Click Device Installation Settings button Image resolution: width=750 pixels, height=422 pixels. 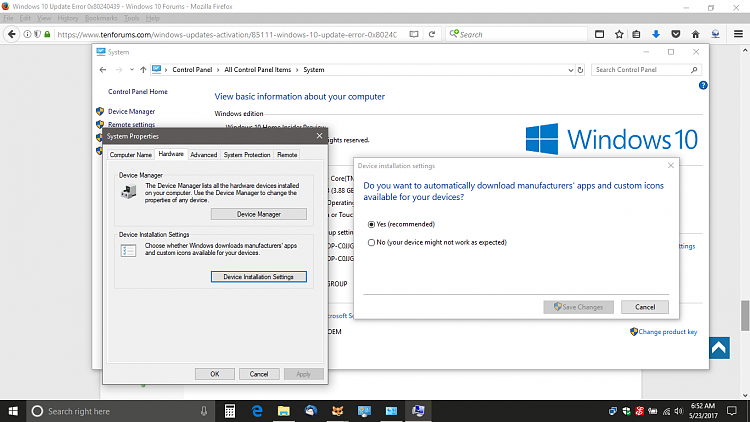click(x=259, y=277)
